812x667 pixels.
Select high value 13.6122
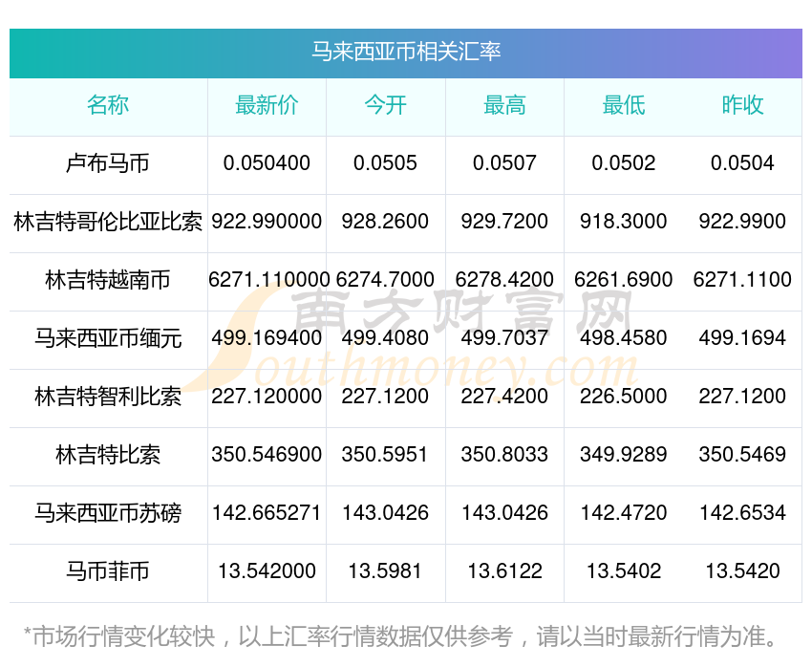504,571
